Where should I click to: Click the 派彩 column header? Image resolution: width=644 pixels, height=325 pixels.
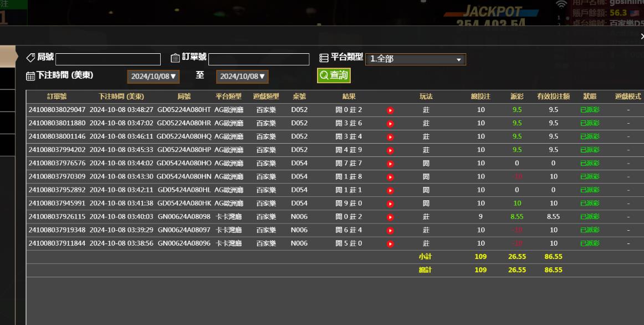[x=517, y=97]
